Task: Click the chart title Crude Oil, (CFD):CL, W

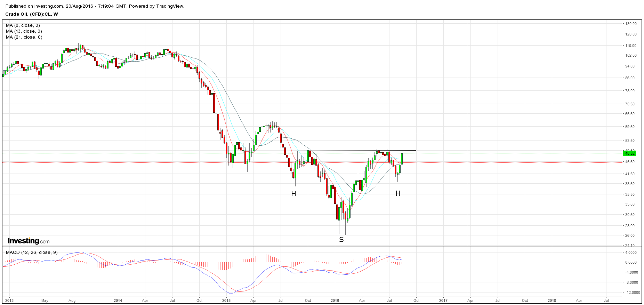Action: [32, 14]
